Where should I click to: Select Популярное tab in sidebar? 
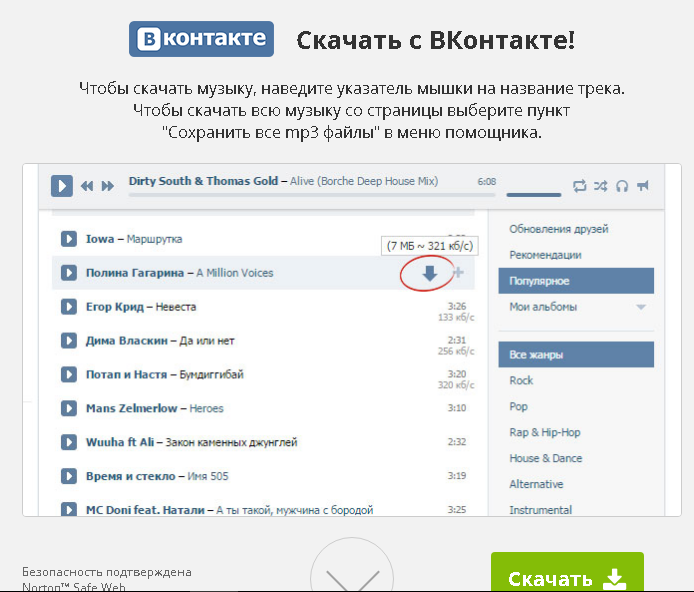pyautogui.click(x=576, y=281)
